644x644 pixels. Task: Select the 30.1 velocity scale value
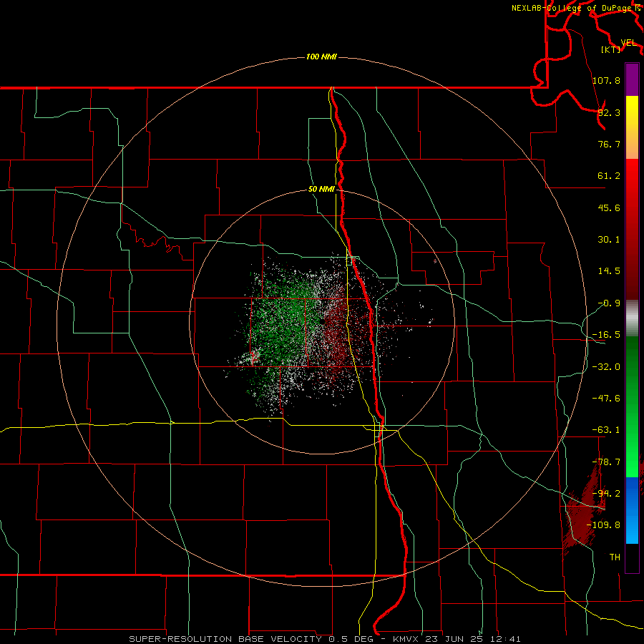[609, 240]
